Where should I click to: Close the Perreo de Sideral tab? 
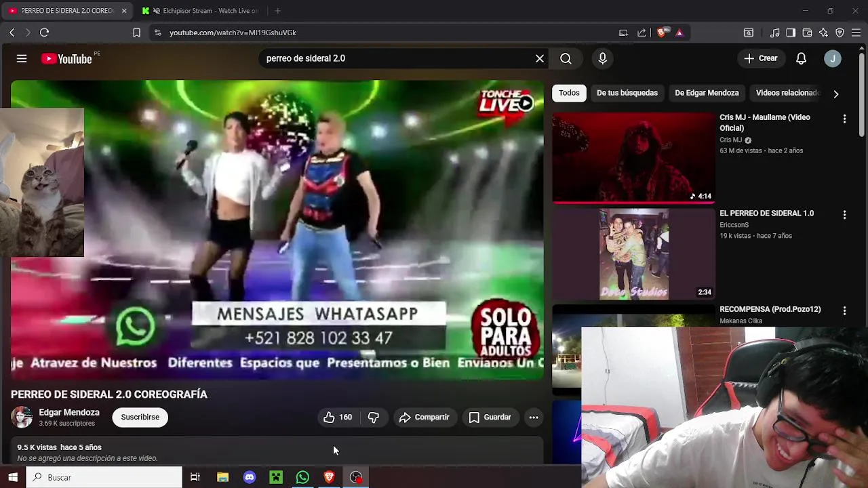coord(124,11)
